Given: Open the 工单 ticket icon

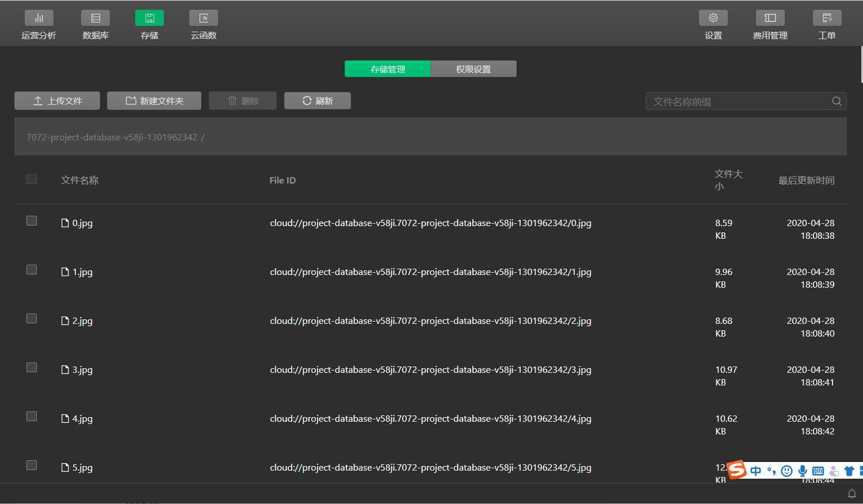Looking at the screenshot, I should [x=827, y=18].
